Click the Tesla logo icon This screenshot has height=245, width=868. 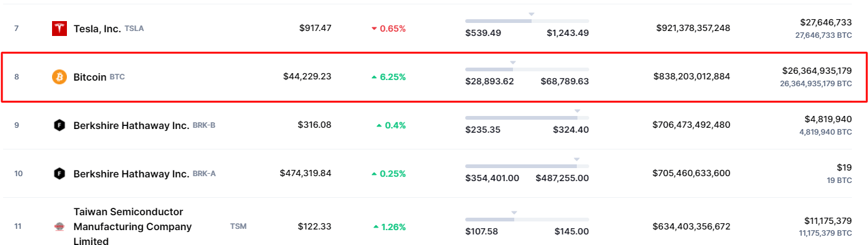[x=59, y=29]
